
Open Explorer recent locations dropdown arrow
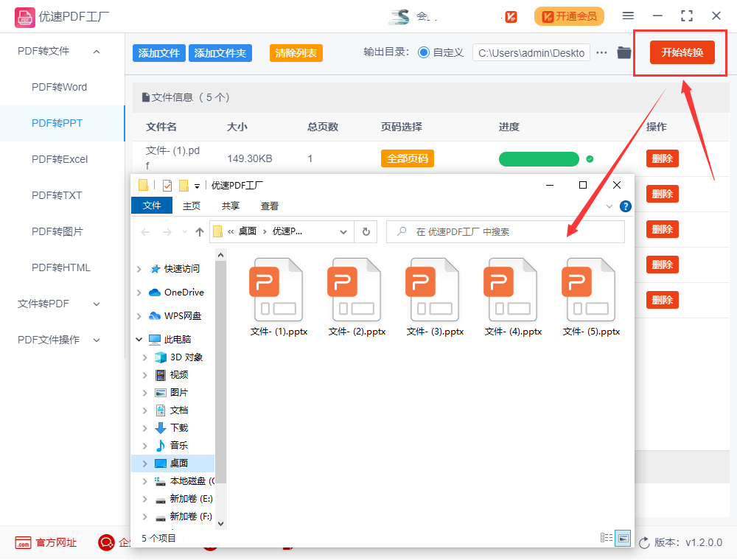click(184, 232)
